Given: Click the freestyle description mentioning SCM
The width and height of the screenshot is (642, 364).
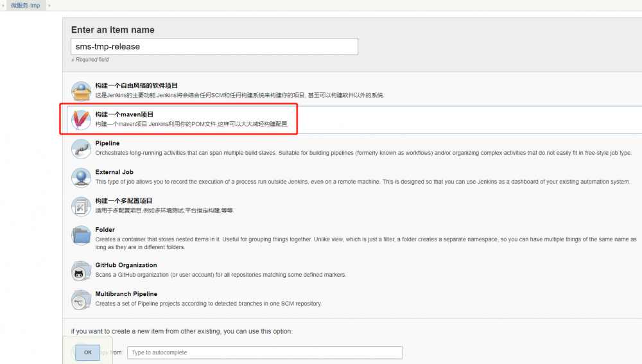Looking at the screenshot, I should coord(240,95).
